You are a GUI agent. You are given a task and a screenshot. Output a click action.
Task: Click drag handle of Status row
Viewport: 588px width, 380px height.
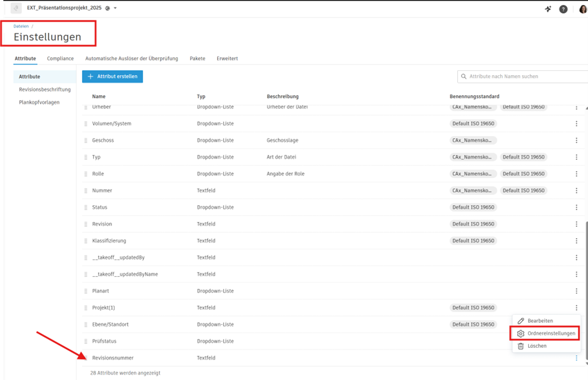(x=86, y=207)
